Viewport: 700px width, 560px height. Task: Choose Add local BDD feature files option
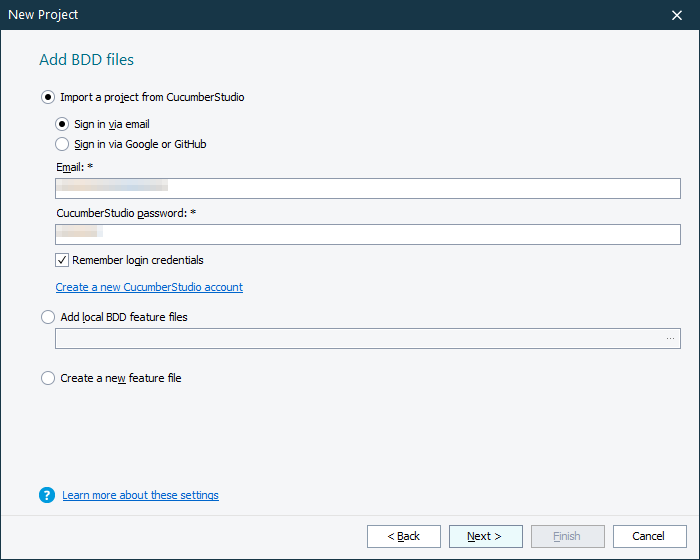[48, 317]
